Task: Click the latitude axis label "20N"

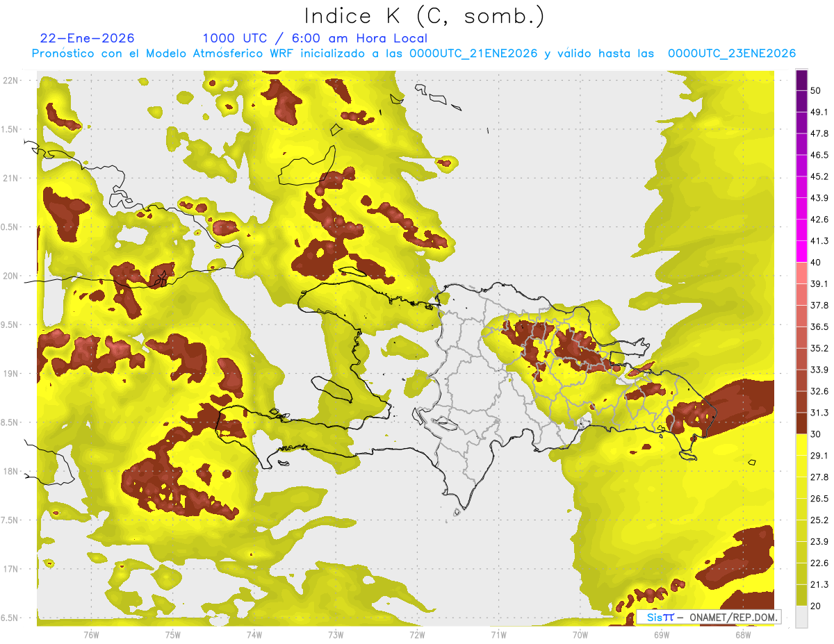Action: tap(10, 276)
